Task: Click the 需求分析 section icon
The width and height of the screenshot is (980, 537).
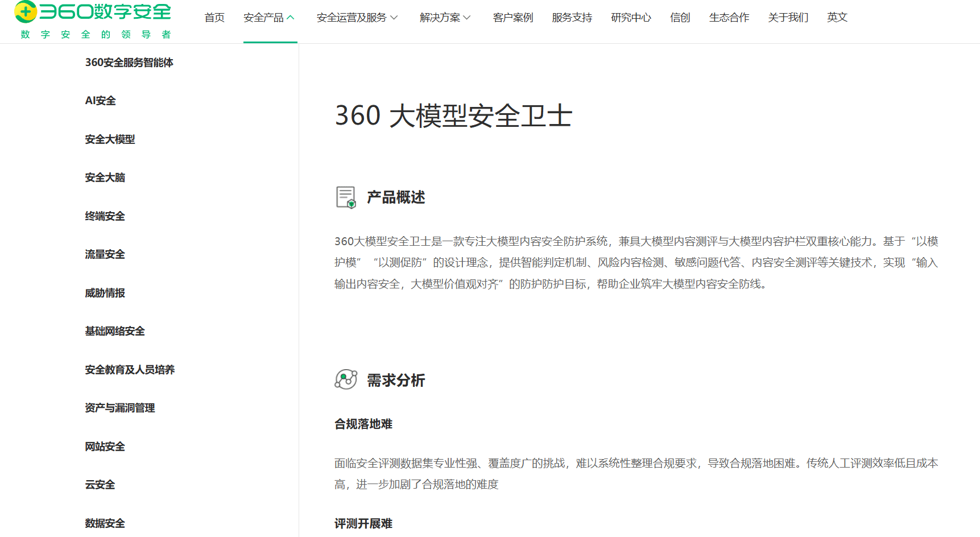Action: pos(346,379)
